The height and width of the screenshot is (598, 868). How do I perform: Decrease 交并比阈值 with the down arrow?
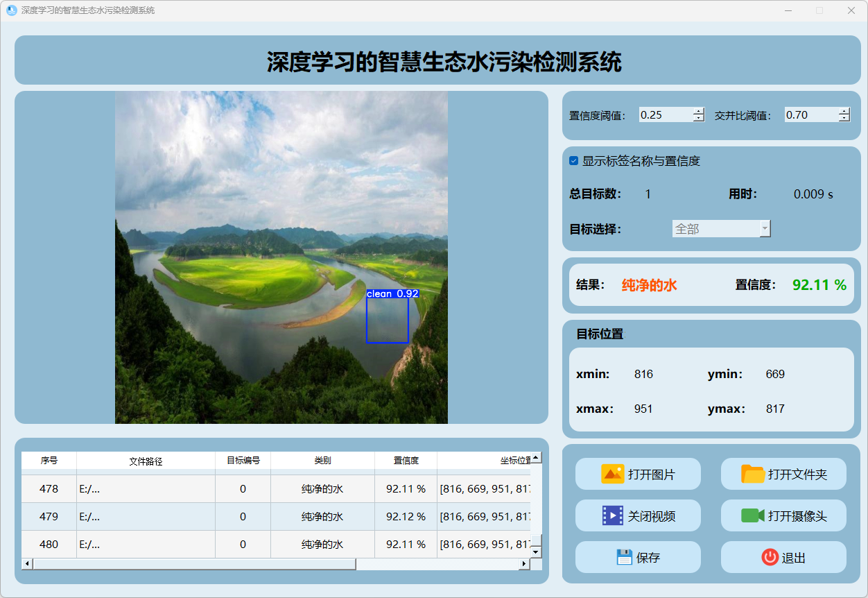click(x=844, y=119)
